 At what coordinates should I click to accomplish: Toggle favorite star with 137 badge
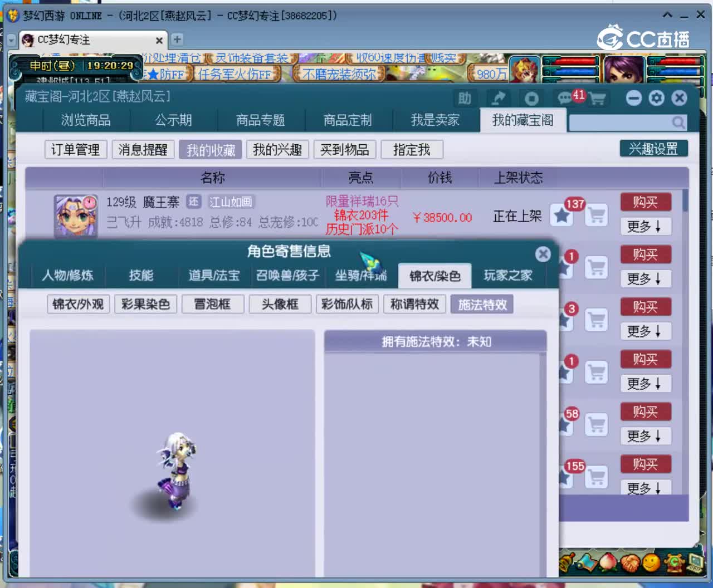point(561,215)
